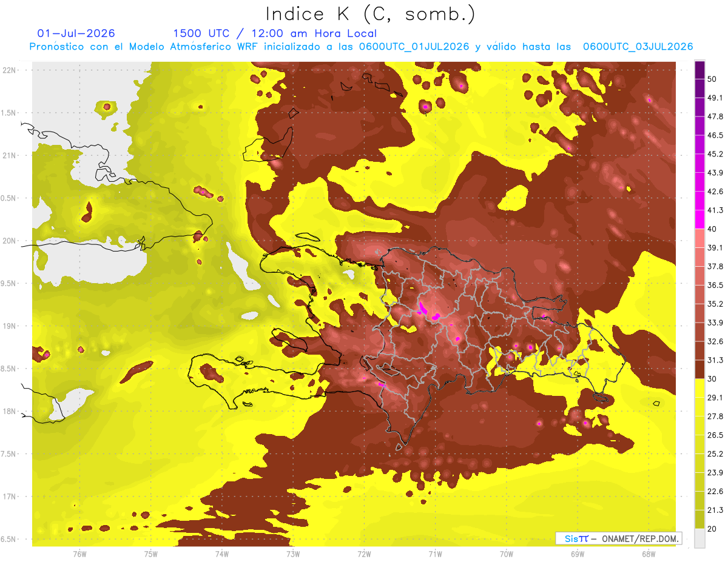
Task: Select the legend value "43.9"
Action: 715,173
